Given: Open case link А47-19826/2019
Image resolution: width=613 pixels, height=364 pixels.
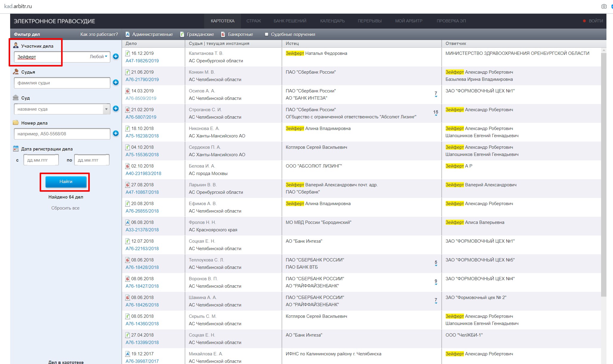Looking at the screenshot, I should [142, 61].
